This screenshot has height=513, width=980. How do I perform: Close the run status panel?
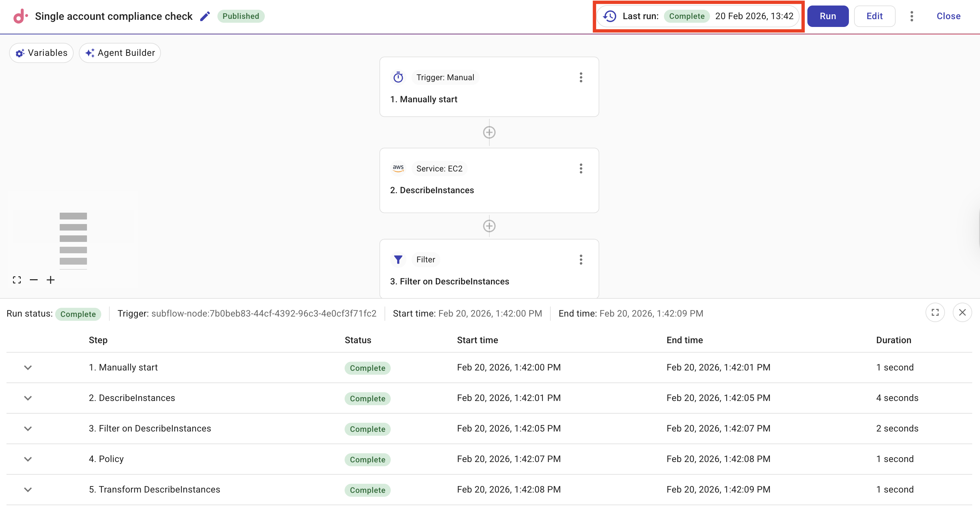point(962,312)
